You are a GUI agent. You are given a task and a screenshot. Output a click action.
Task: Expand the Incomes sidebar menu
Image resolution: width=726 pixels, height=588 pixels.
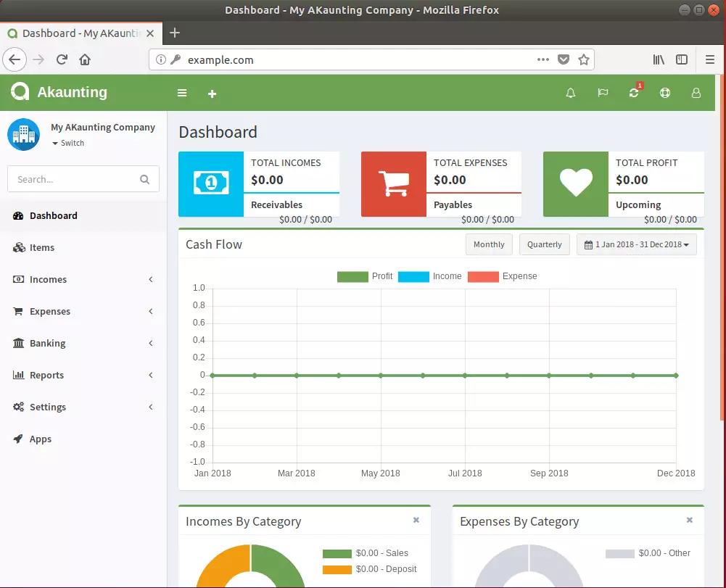(x=83, y=279)
